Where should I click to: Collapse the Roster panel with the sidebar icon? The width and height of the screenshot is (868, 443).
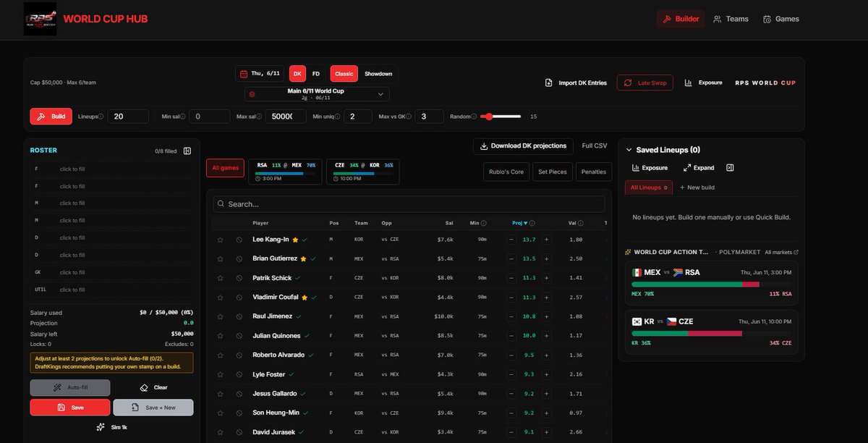tap(187, 151)
